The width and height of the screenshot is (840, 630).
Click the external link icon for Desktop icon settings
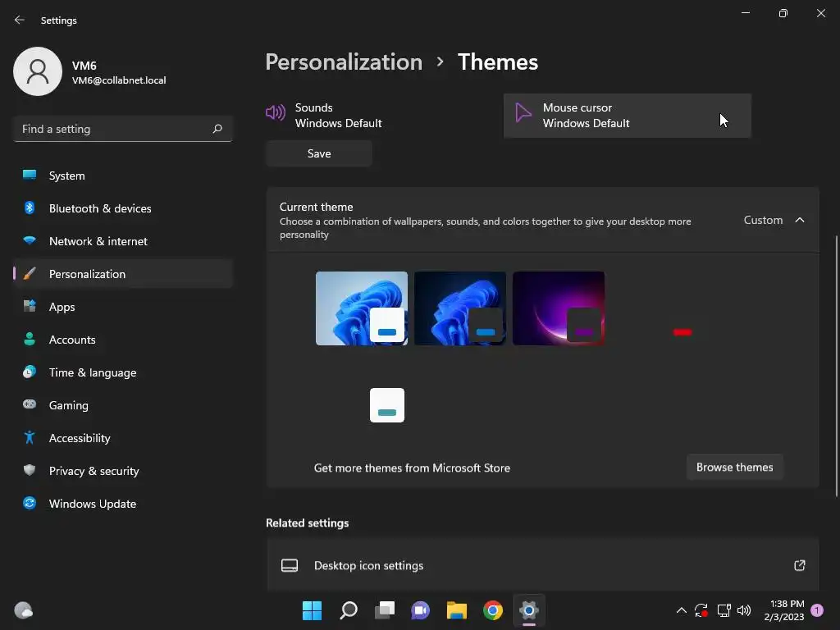(x=799, y=565)
